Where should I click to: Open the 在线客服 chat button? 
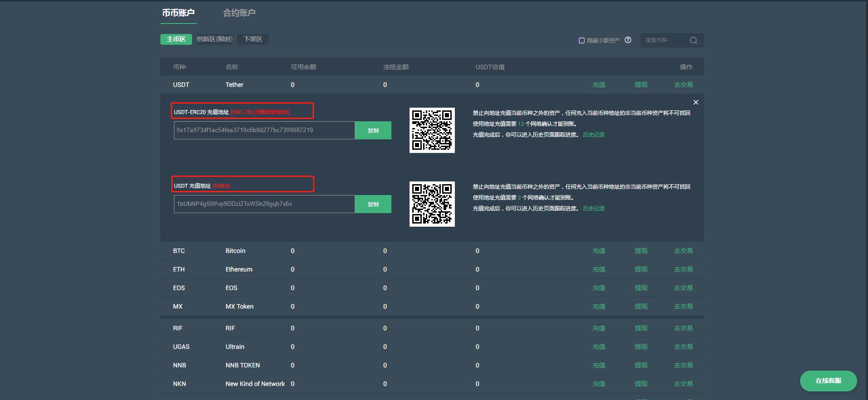tap(829, 381)
